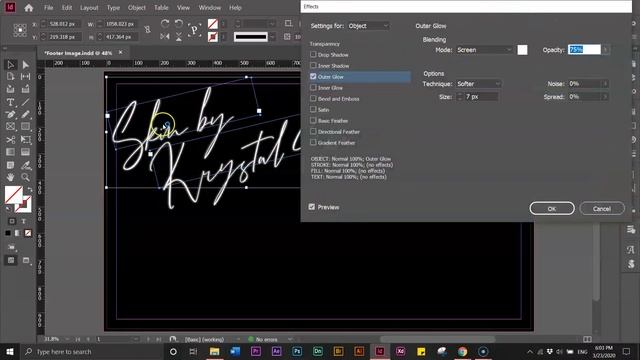Rotate 90 degrees clockwise icon
The width and height of the screenshot is (640, 360).
[x=165, y=24]
